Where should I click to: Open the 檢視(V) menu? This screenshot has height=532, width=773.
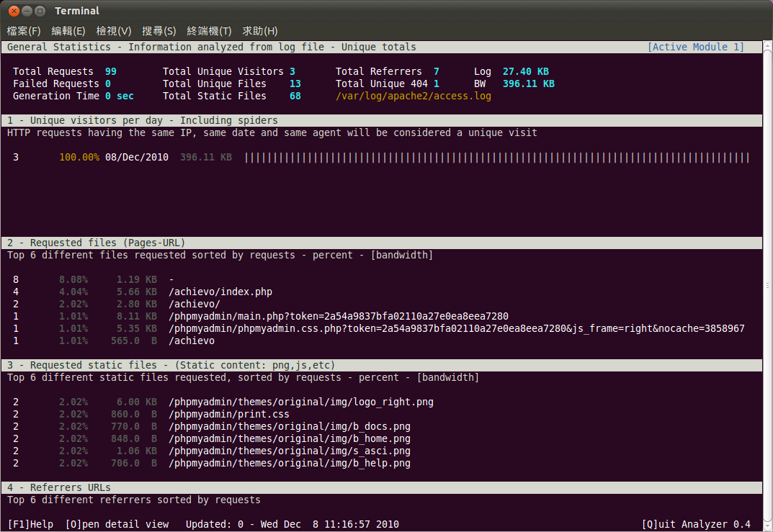113,31
